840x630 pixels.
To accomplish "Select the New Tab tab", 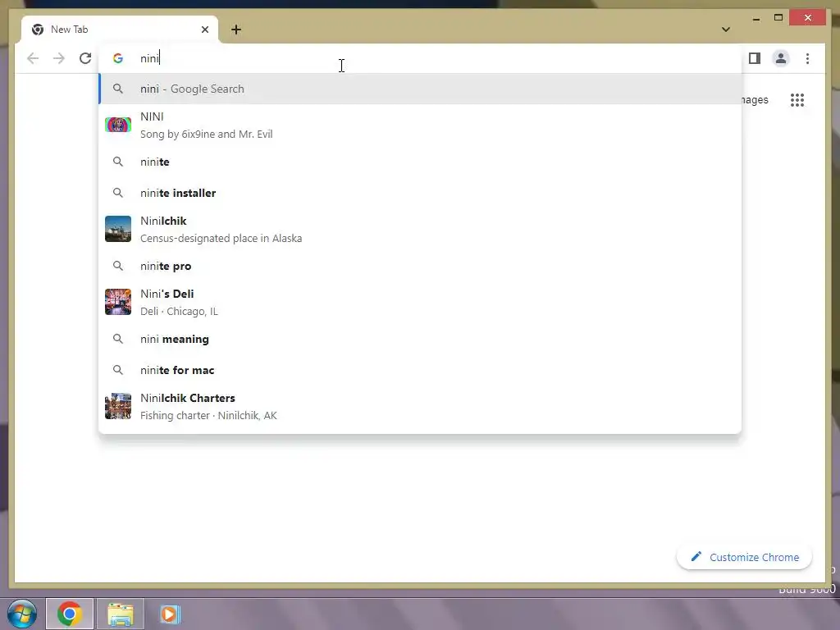I will pos(120,30).
